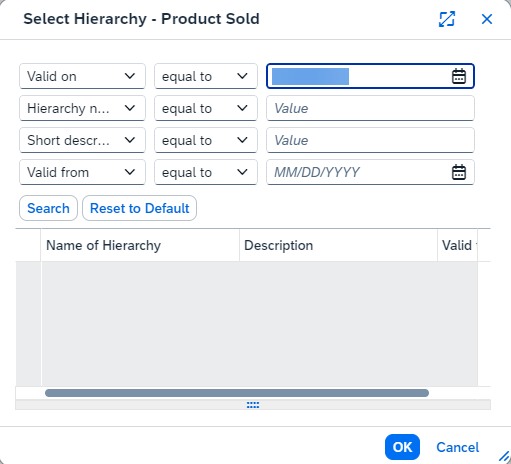Cancel the hierarchy selection dialog
511x464 pixels.
(x=458, y=447)
